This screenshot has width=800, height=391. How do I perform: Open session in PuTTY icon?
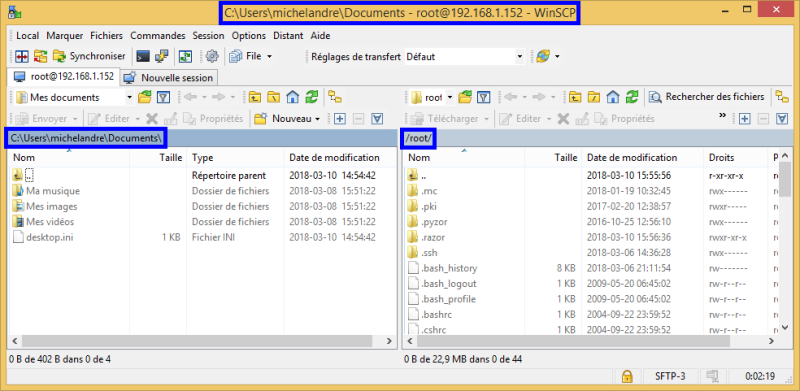[162, 57]
